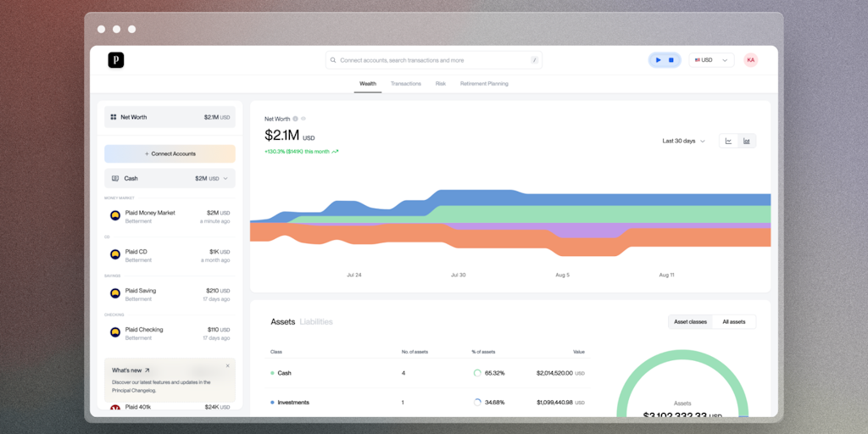
Task: Expand the Cash section chevron
Action: click(x=225, y=179)
